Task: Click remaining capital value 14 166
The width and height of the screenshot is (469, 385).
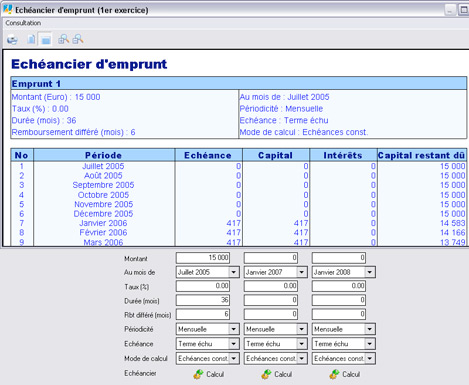Action: pos(453,233)
